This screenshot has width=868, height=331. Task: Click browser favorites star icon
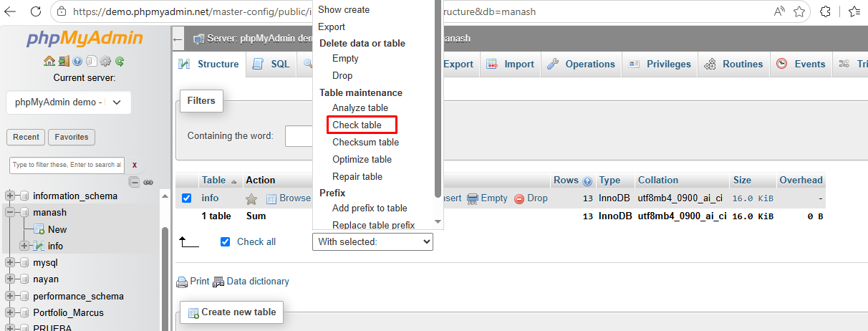[799, 11]
